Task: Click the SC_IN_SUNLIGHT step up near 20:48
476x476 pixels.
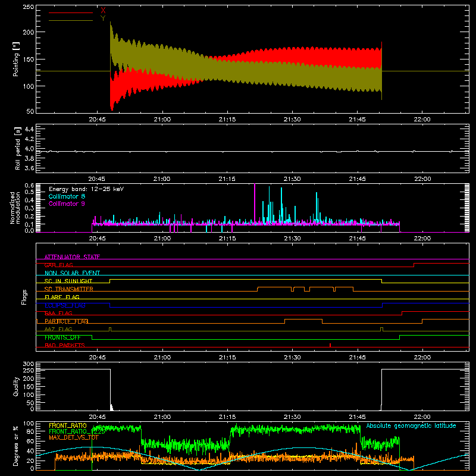Action: (110, 281)
